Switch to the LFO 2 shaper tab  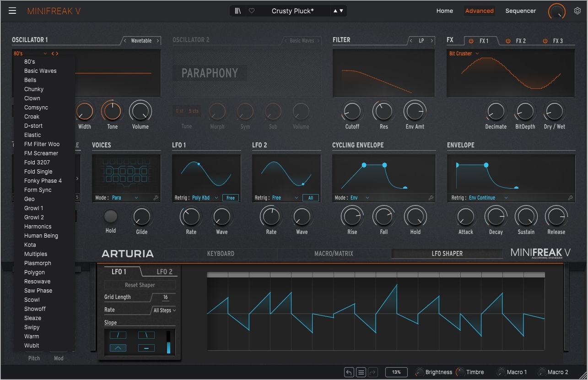click(164, 271)
